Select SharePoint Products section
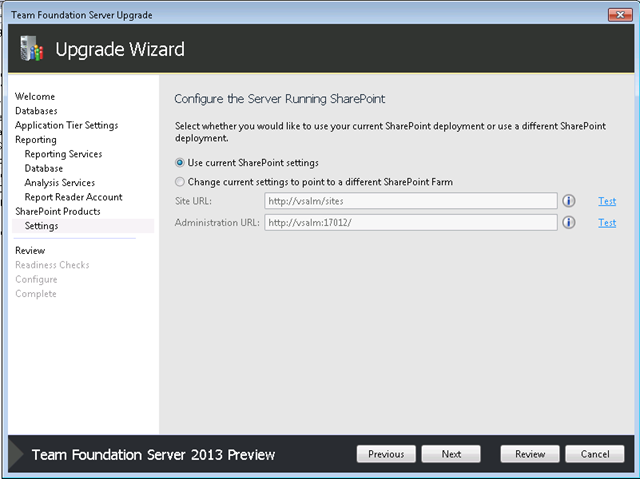Viewport: 640px width, 479px height. [x=58, y=211]
